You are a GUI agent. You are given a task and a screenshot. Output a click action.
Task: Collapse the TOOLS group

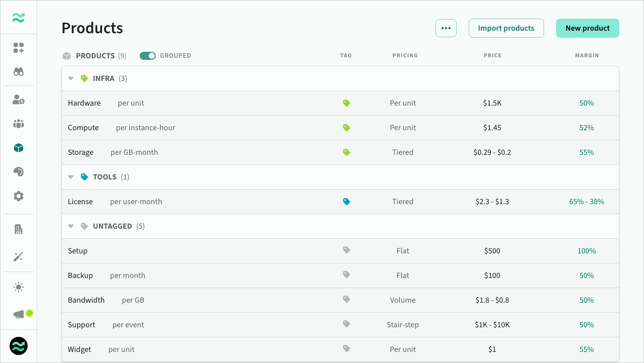pyautogui.click(x=71, y=177)
